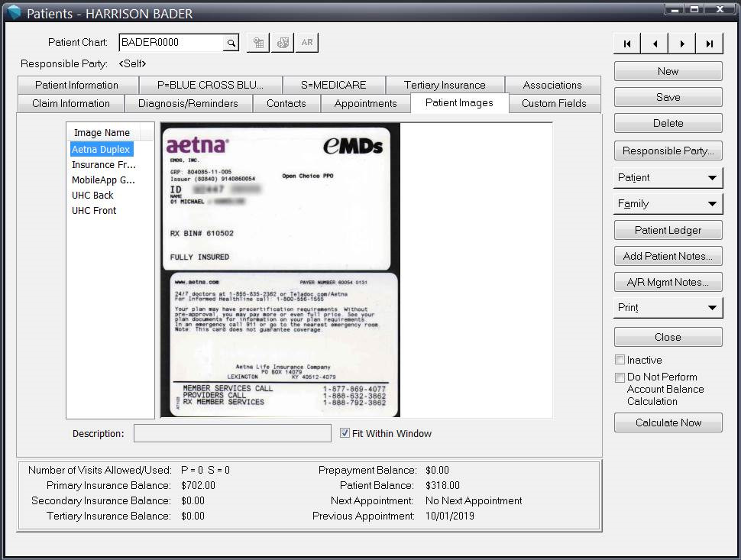
Task: Switch to Patient Information tab
Action: coord(77,85)
